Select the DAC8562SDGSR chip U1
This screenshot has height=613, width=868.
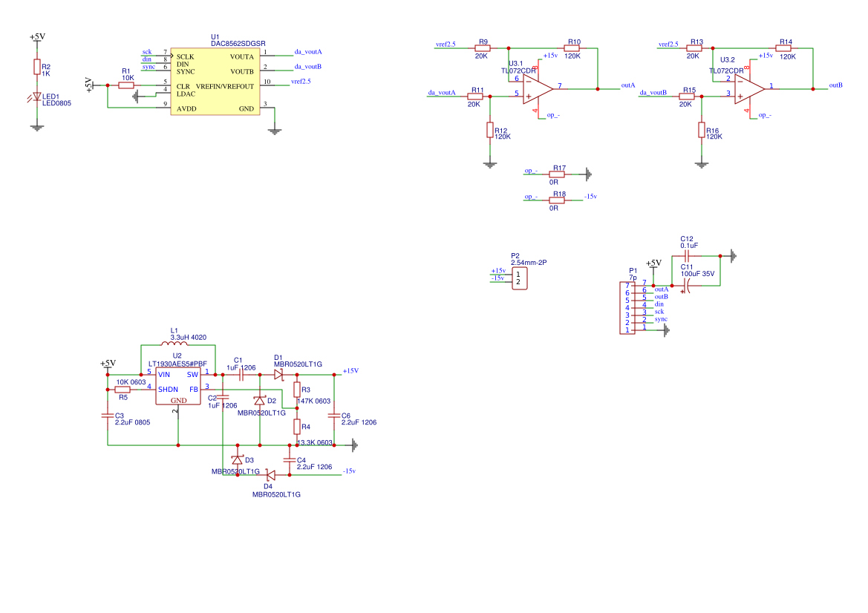click(x=215, y=82)
